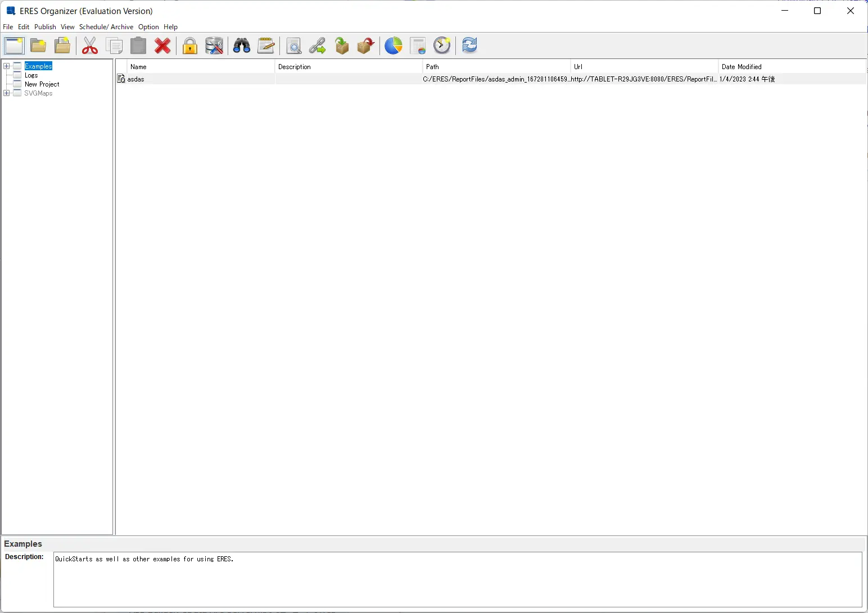Open the Schedule/ Archive menu
The image size is (868, 613).
click(x=106, y=27)
